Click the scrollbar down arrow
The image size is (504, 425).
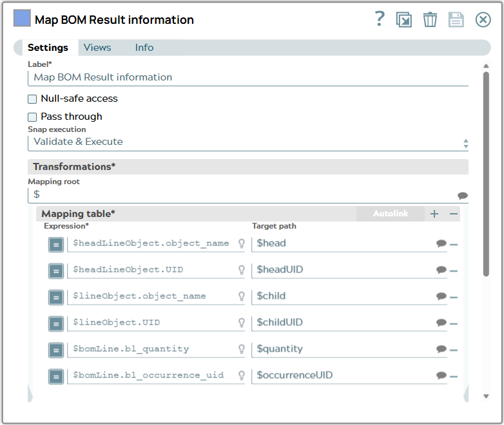coord(486,396)
